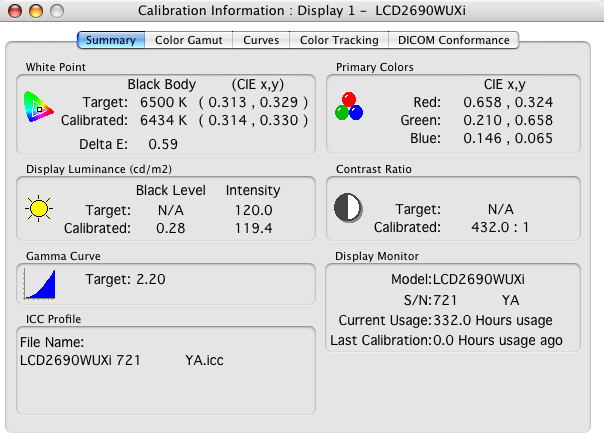Click the Last Calibration 0.0 Hours line

pos(446,340)
